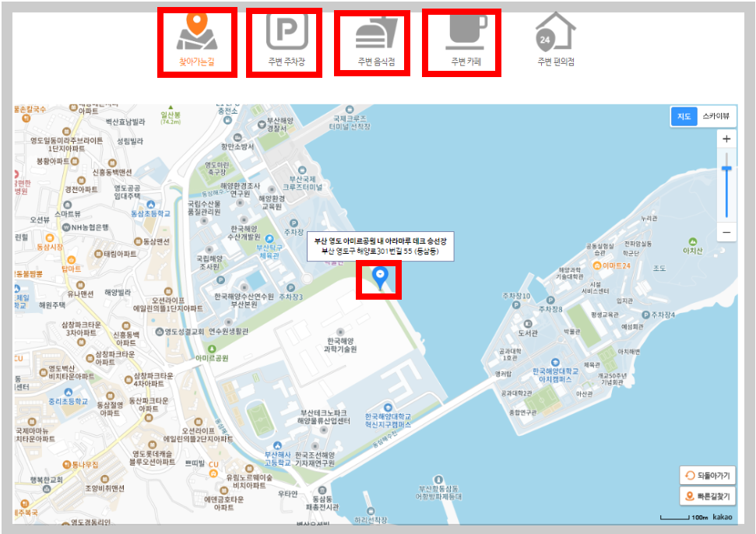Click the 아라마루 데크 승선장 info label
Viewport: 756px width, 534px height.
(x=380, y=246)
